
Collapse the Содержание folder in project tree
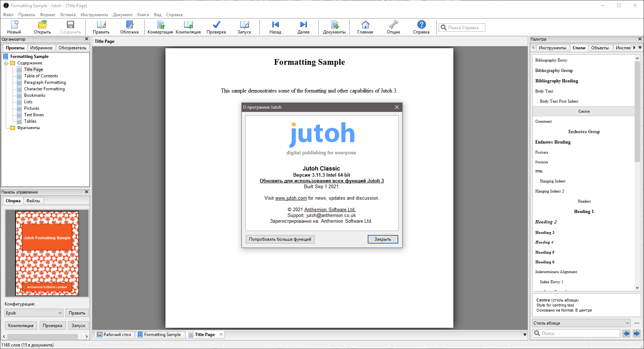pos(6,63)
